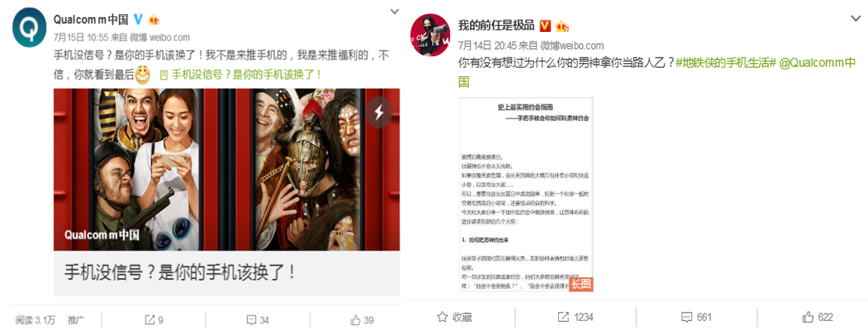Viewport: 868px width, 335px height.
Task: Expand the dropdown arrow on the Qualcomm post
Action: (x=394, y=10)
